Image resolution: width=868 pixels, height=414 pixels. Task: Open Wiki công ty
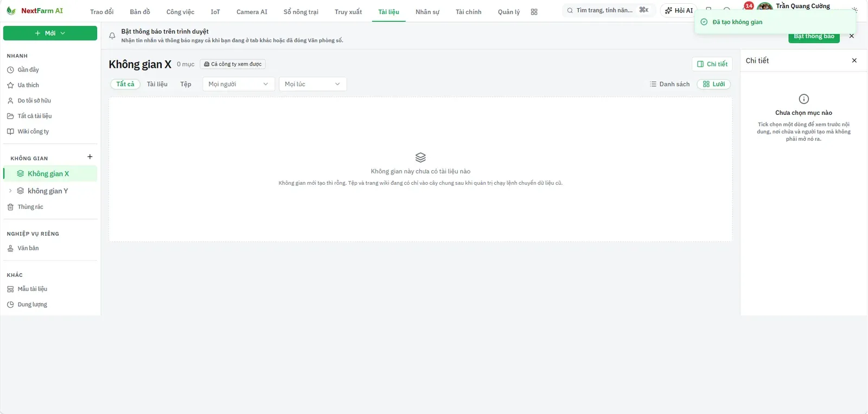click(x=50, y=132)
